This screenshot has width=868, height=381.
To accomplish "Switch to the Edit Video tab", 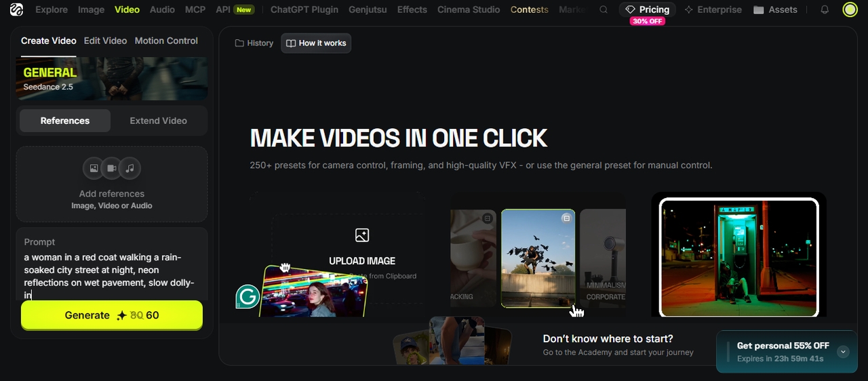I will pyautogui.click(x=105, y=41).
